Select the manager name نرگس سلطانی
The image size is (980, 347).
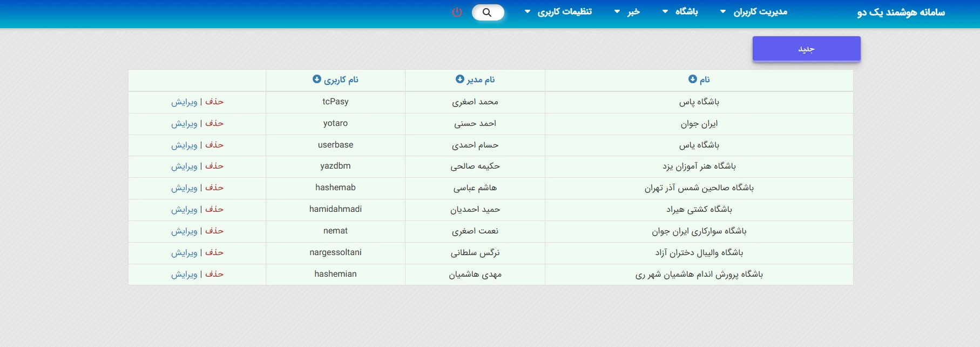point(475,252)
